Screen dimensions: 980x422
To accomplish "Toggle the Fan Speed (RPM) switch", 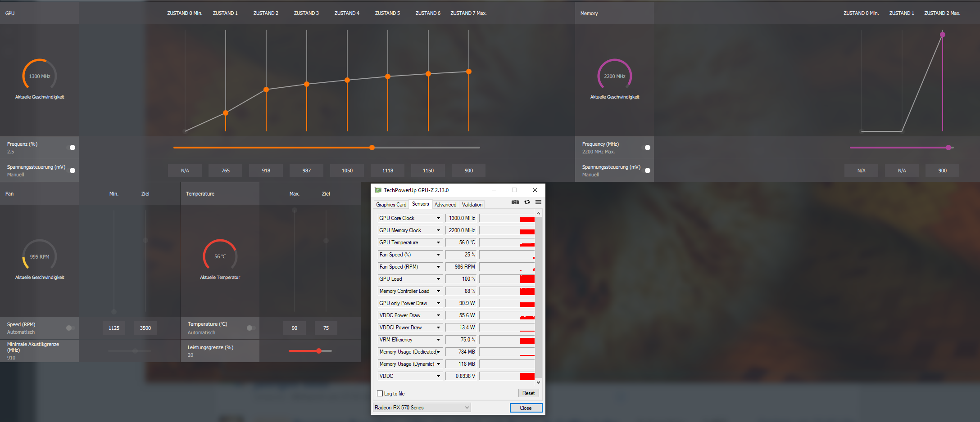I will [71, 328].
